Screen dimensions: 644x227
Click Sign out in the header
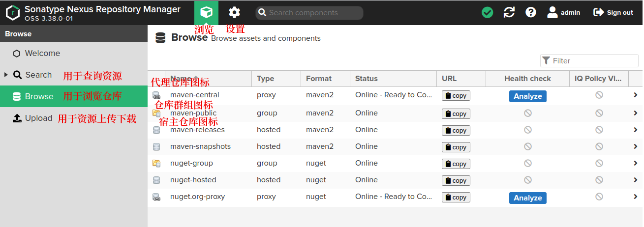pos(613,13)
